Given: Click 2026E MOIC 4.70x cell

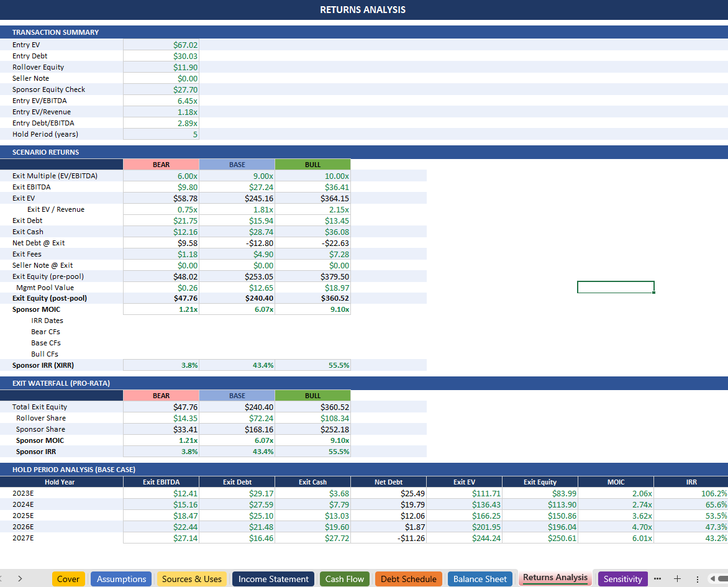Looking at the screenshot, I should [x=616, y=527].
